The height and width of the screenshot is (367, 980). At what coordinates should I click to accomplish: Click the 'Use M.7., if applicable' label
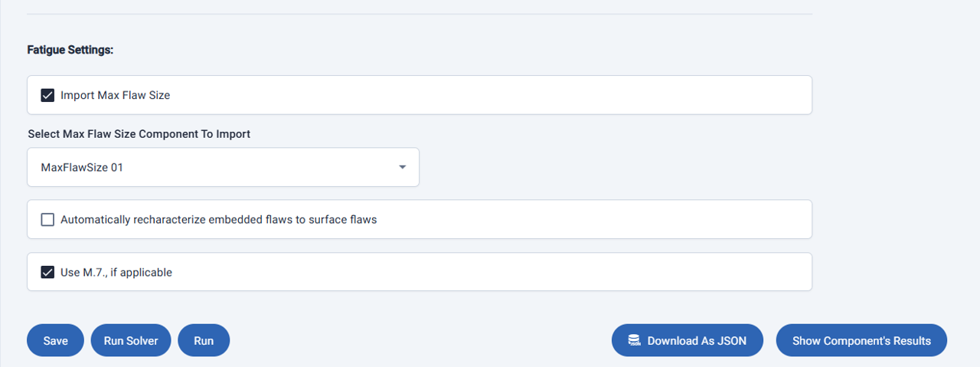[x=116, y=272]
